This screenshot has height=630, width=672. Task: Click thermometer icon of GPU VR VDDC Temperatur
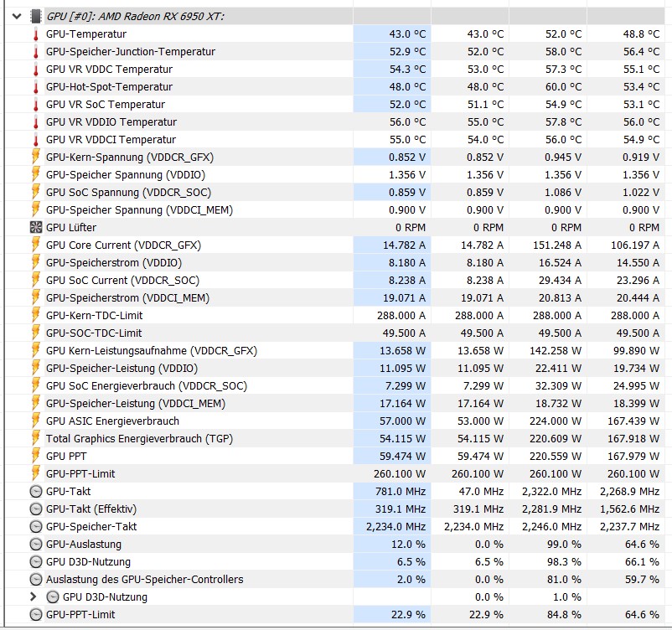pos(36,70)
